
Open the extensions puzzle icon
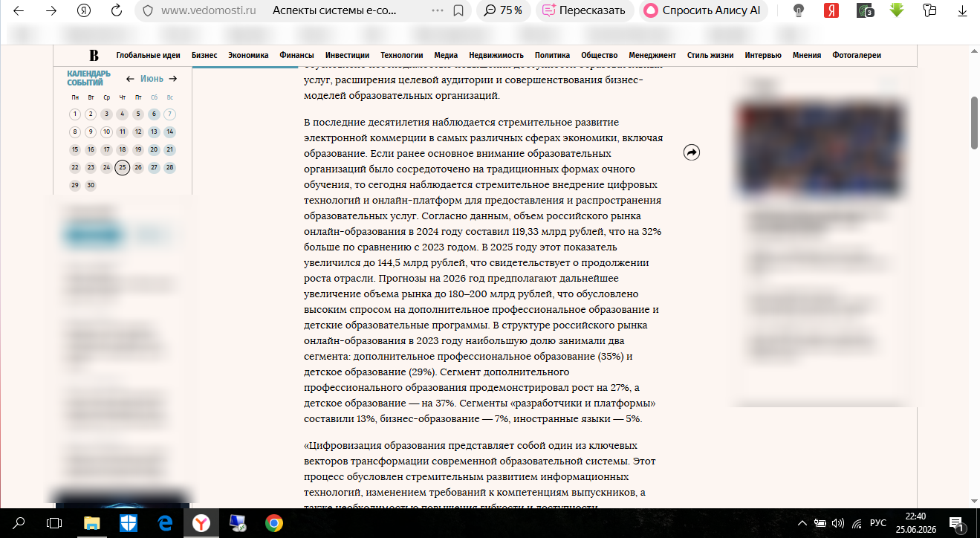[x=929, y=10]
